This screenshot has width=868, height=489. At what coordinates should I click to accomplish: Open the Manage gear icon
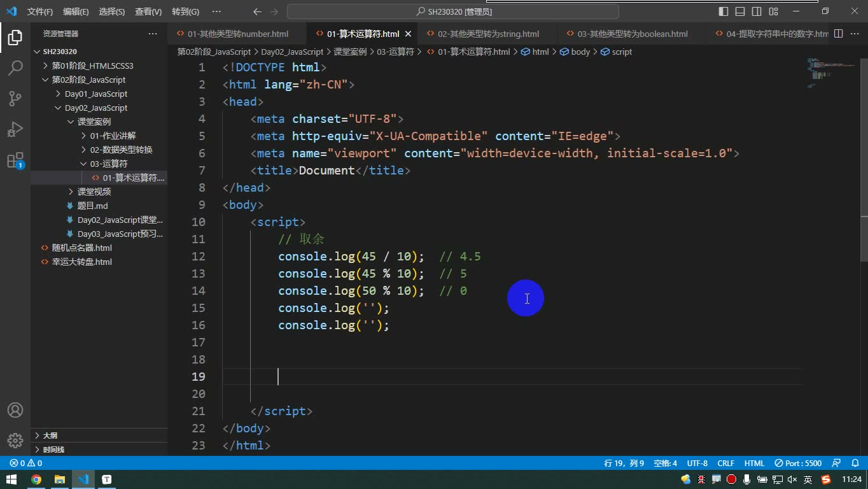[x=15, y=440]
